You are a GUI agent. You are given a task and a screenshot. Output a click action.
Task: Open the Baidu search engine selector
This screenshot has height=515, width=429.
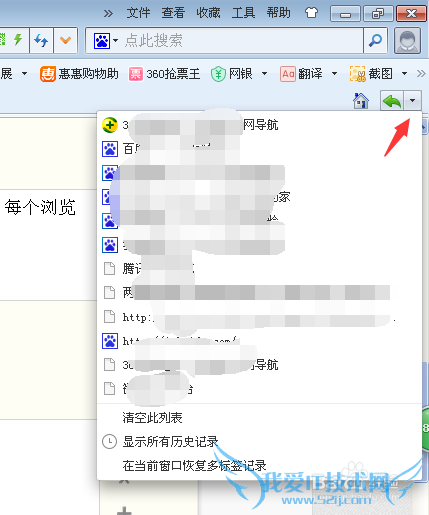(105, 41)
